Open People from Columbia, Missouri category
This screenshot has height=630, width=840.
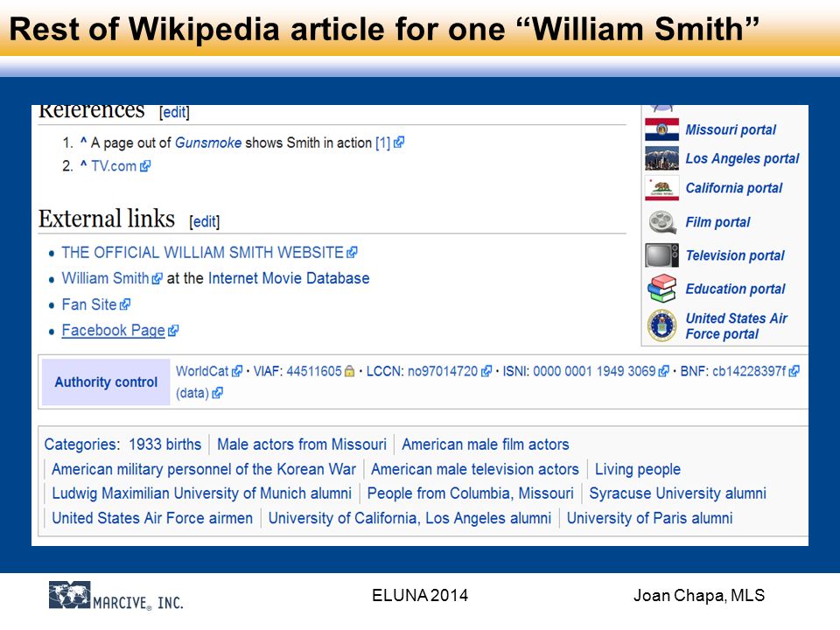(x=471, y=493)
